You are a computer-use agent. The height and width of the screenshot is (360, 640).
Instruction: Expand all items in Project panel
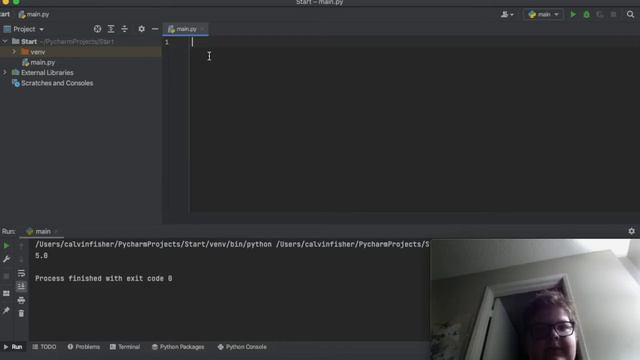111,29
